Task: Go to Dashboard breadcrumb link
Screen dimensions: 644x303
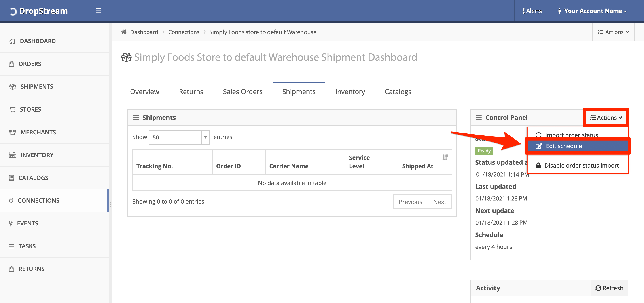Action: (x=144, y=32)
